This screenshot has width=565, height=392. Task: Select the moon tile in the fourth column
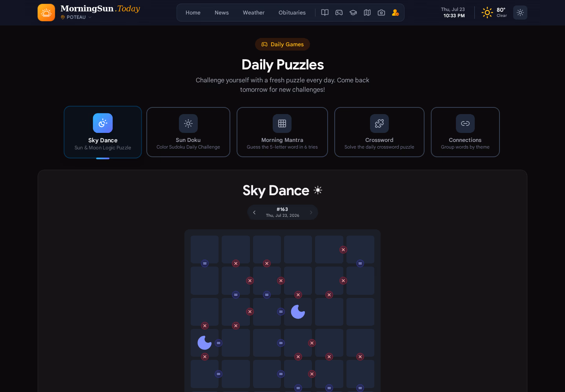298,312
